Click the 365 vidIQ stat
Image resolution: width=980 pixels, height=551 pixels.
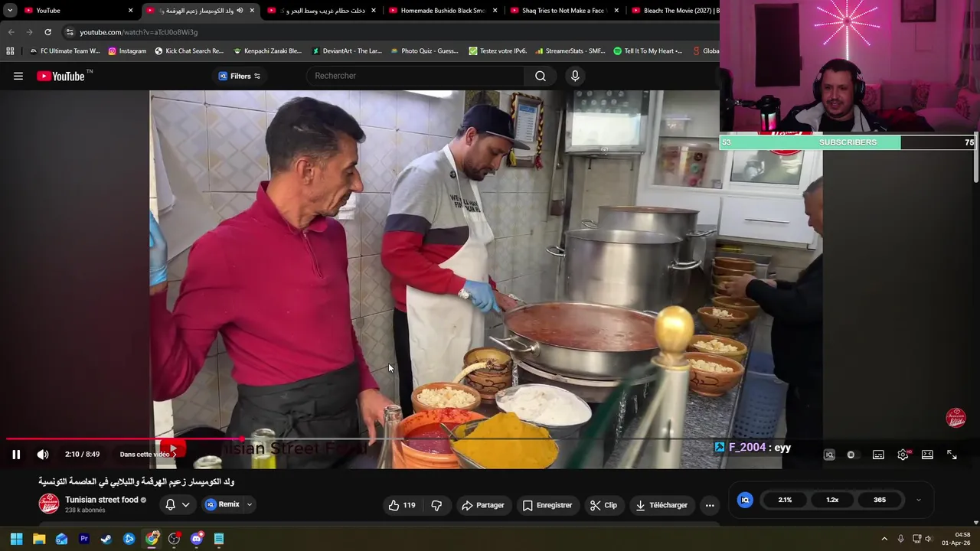(880, 500)
